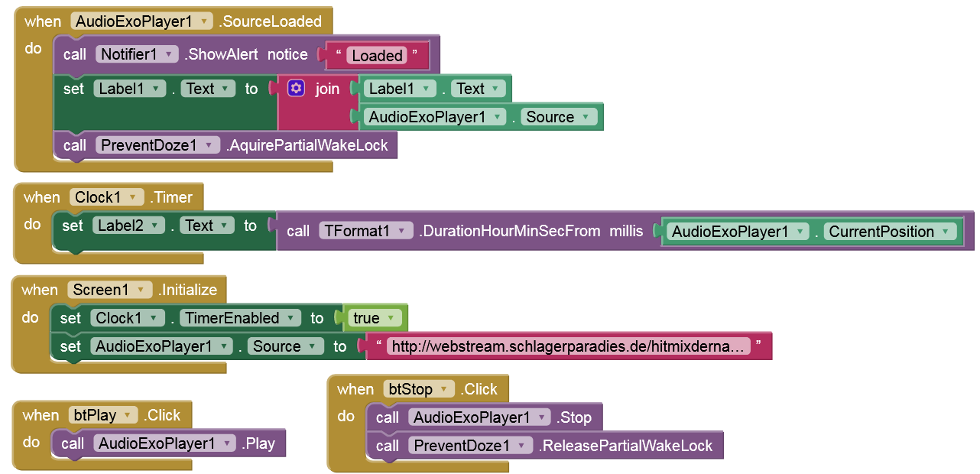Click the AquirePartialWakeLock call block
The image size is (980, 474).
pos(307,145)
